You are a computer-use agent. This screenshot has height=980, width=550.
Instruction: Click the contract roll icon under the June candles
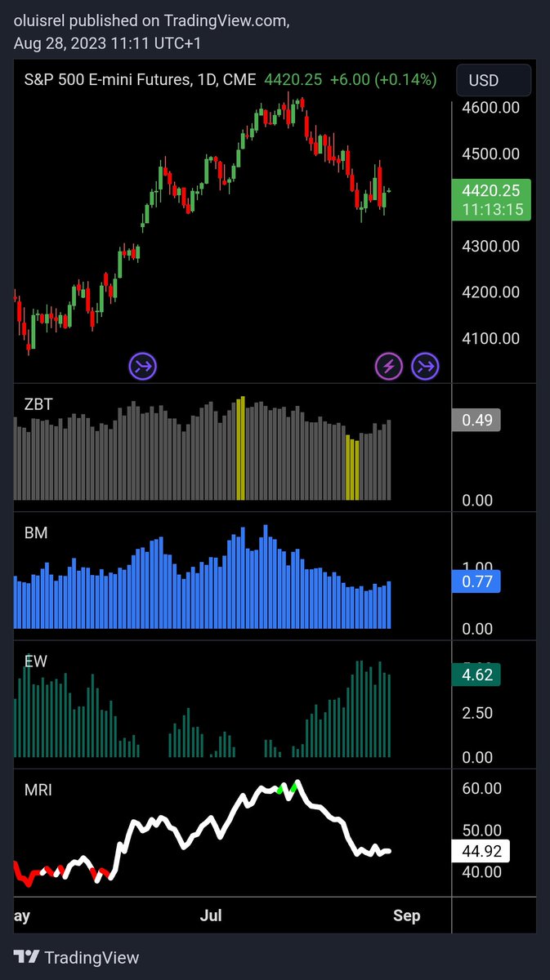point(142,367)
